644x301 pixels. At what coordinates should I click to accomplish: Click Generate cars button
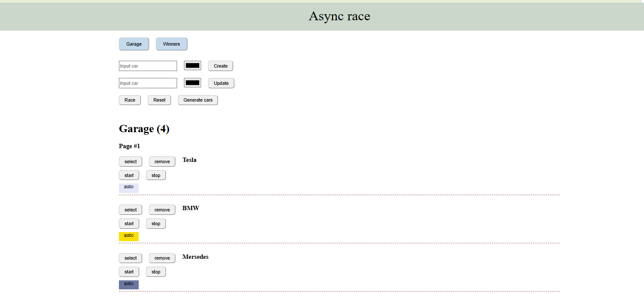[198, 100]
